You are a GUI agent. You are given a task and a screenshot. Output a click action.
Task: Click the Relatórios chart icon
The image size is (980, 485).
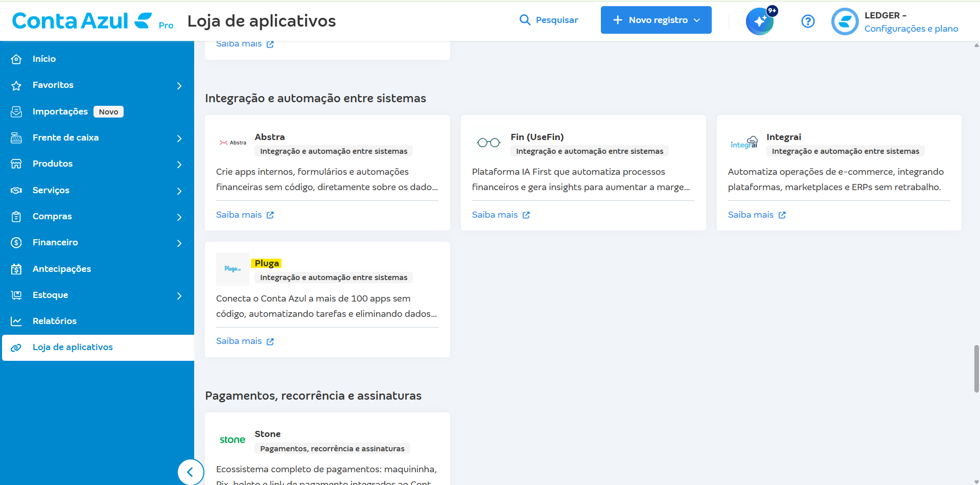16,321
